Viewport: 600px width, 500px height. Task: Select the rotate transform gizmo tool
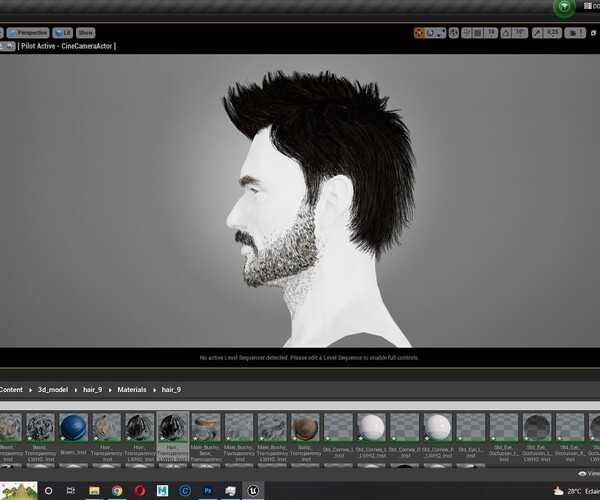coord(430,33)
